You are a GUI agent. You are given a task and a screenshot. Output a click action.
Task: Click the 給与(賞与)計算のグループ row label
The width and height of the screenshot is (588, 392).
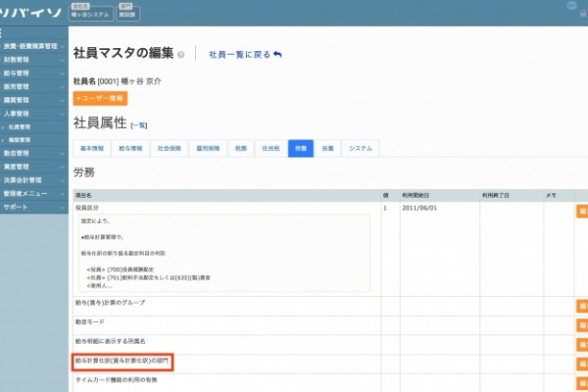(x=110, y=303)
